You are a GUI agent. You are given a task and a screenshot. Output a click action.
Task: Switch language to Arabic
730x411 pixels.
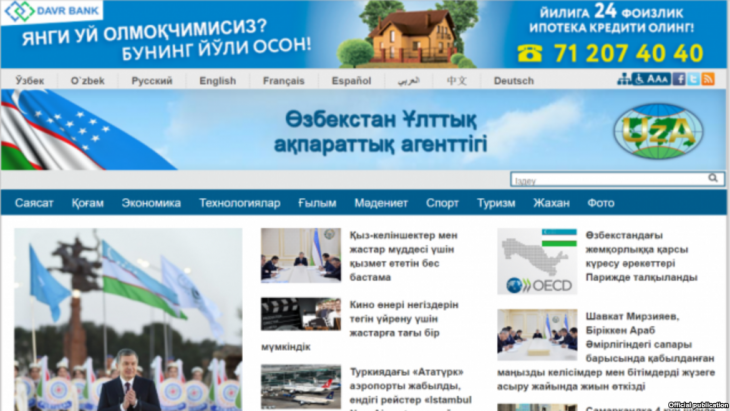click(x=409, y=81)
